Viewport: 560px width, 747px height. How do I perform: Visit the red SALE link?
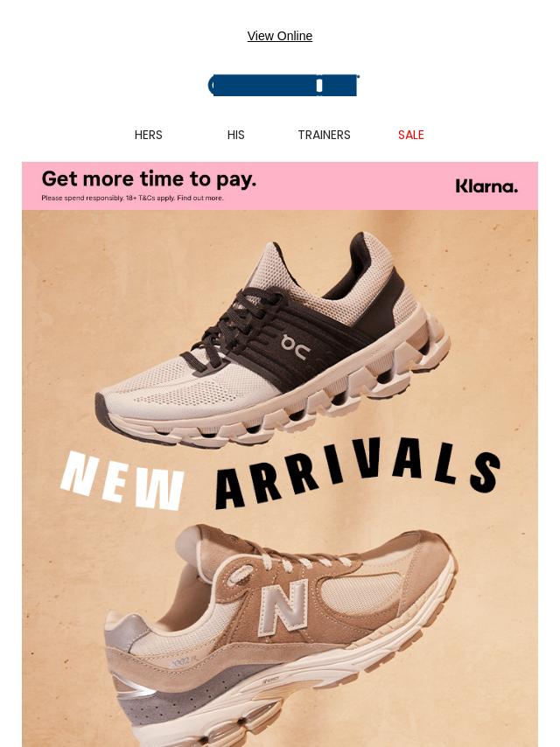pos(411,135)
